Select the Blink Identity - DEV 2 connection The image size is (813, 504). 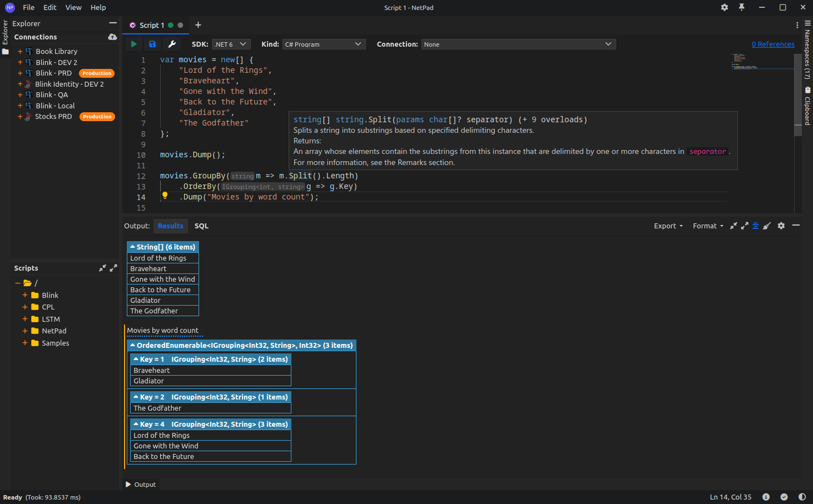[70, 84]
